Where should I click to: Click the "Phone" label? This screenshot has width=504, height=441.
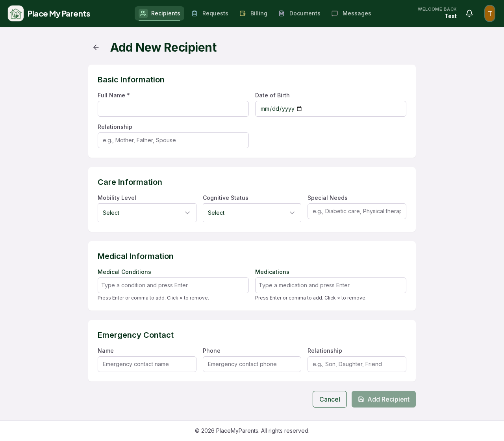tap(211, 351)
